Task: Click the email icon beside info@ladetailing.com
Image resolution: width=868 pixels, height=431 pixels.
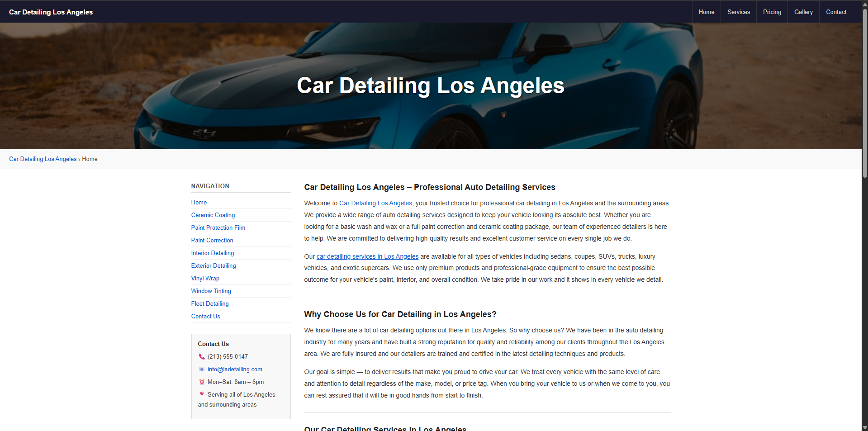Action: pos(202,369)
